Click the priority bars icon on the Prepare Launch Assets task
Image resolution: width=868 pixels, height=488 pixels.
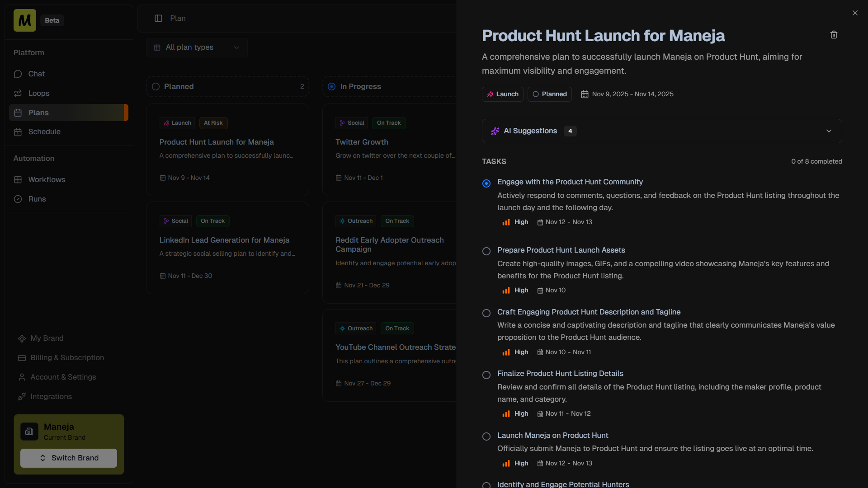point(506,291)
